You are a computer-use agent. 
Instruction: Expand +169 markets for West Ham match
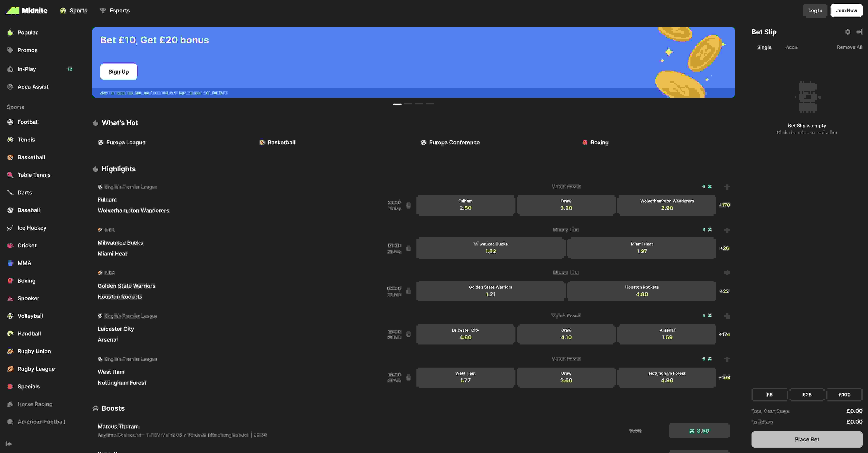[x=724, y=378]
